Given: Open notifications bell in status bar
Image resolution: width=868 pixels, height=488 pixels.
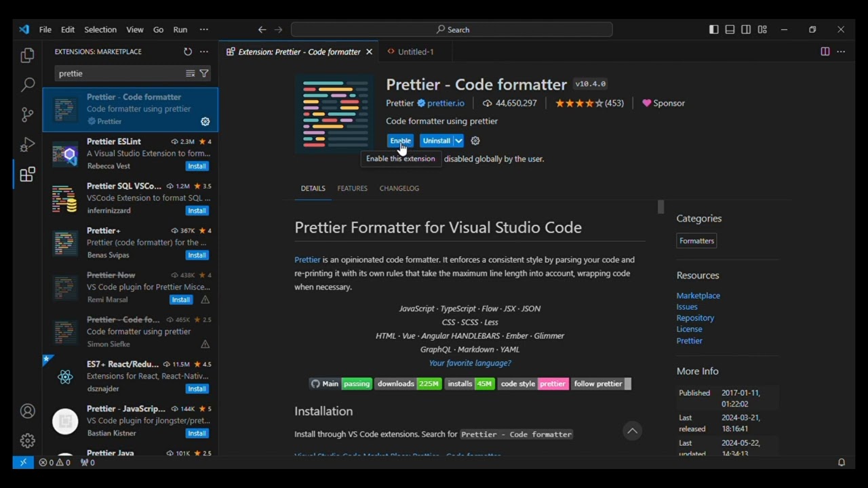Looking at the screenshot, I should 842,462.
